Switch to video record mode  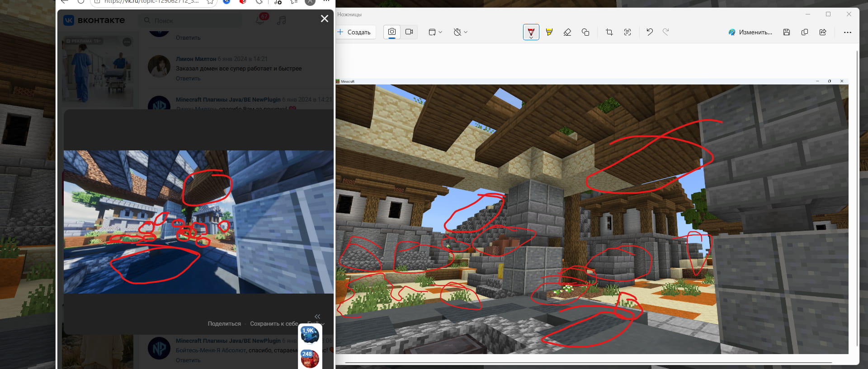coord(409,32)
